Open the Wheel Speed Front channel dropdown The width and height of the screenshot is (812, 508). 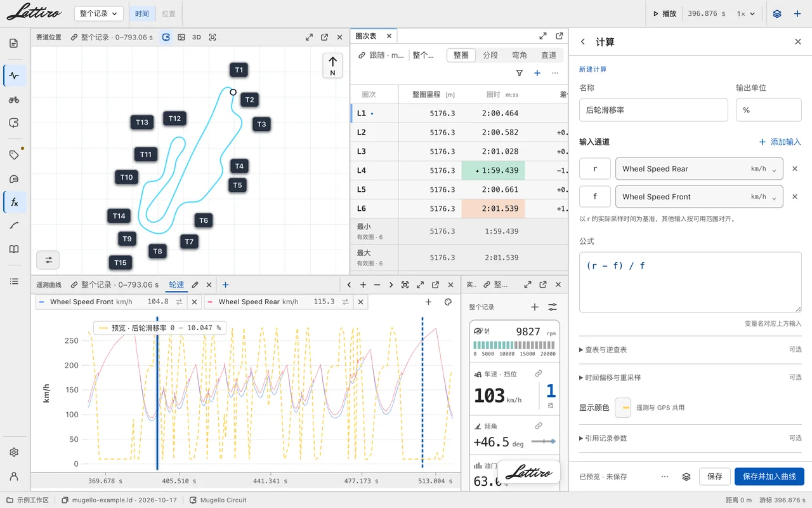pyautogui.click(x=699, y=197)
